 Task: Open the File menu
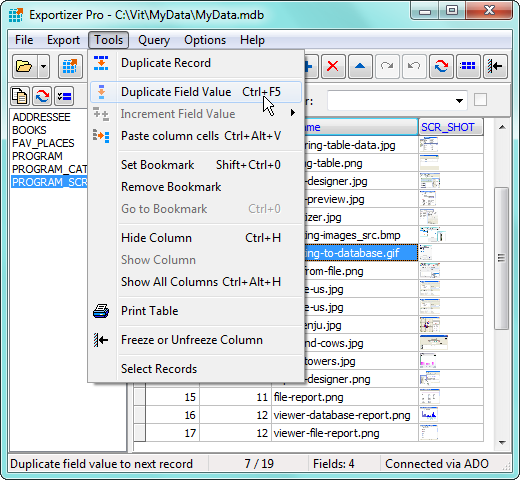pos(24,40)
